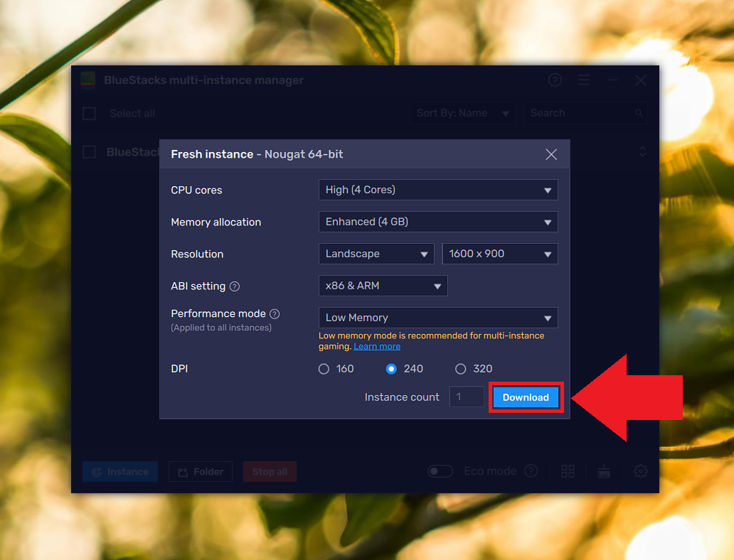Click the search magnifier icon
This screenshot has height=560, width=734.
[638, 113]
